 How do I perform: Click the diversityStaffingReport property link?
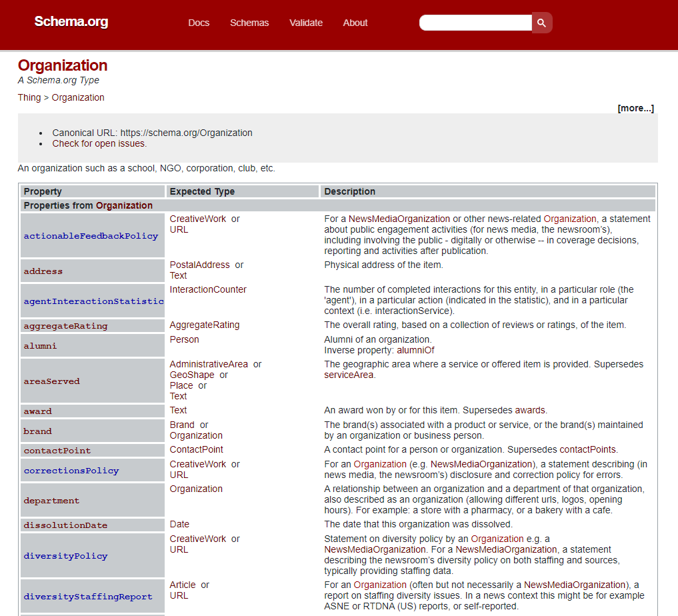tap(88, 597)
